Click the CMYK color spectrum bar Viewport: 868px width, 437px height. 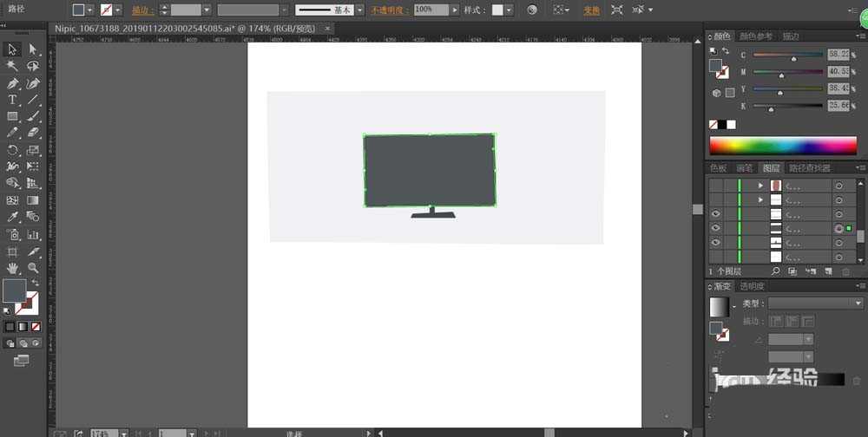click(x=783, y=145)
